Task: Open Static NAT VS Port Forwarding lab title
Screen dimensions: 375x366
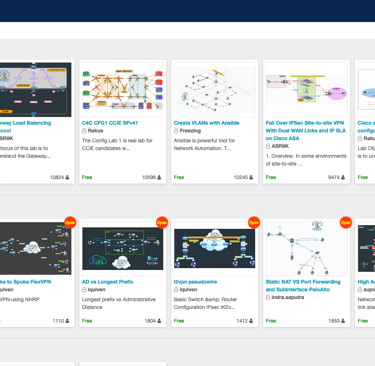Action: (x=303, y=286)
